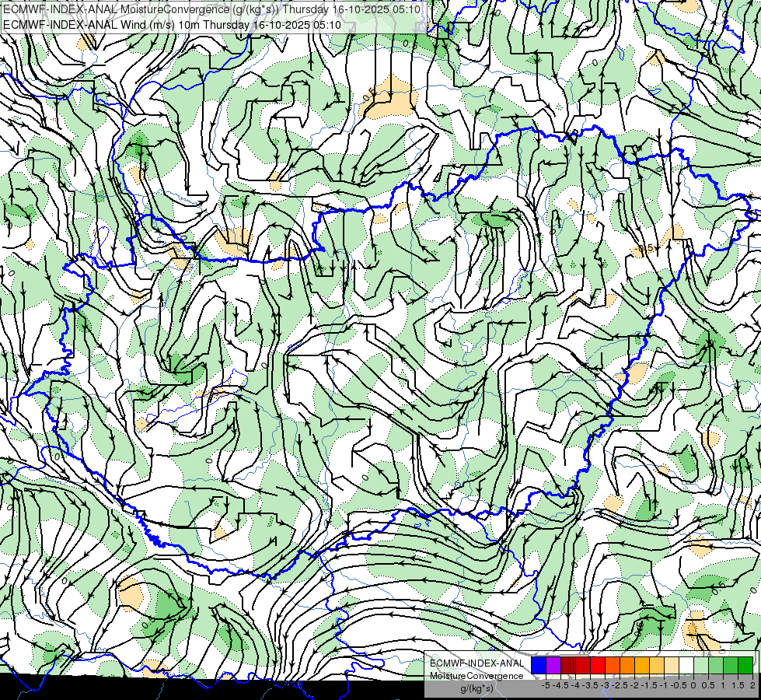
Task: Click the 1.5 tick label on the legend scale
Action: (x=738, y=685)
